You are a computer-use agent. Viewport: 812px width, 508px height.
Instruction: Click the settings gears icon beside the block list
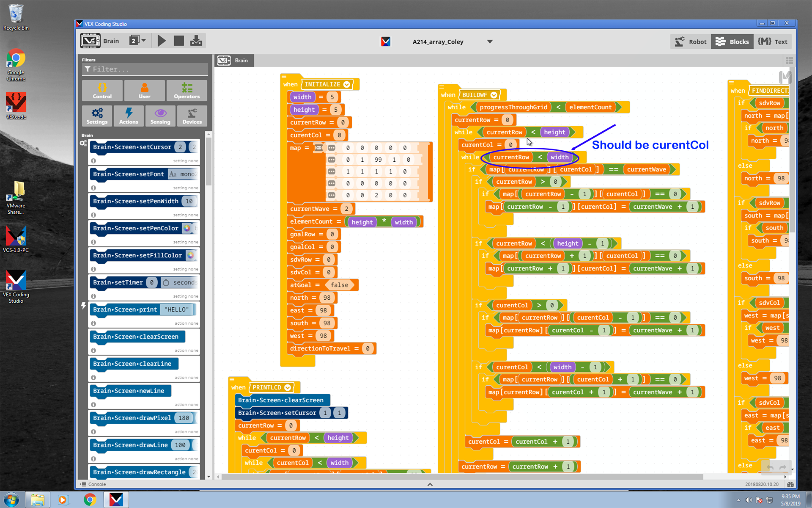coord(83,144)
